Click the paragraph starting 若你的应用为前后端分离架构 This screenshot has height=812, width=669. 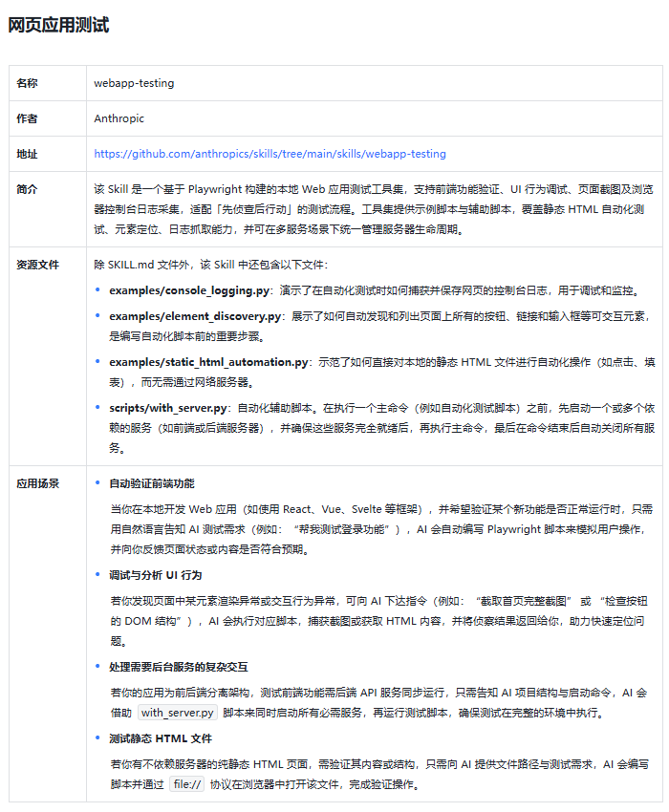tap(378, 703)
